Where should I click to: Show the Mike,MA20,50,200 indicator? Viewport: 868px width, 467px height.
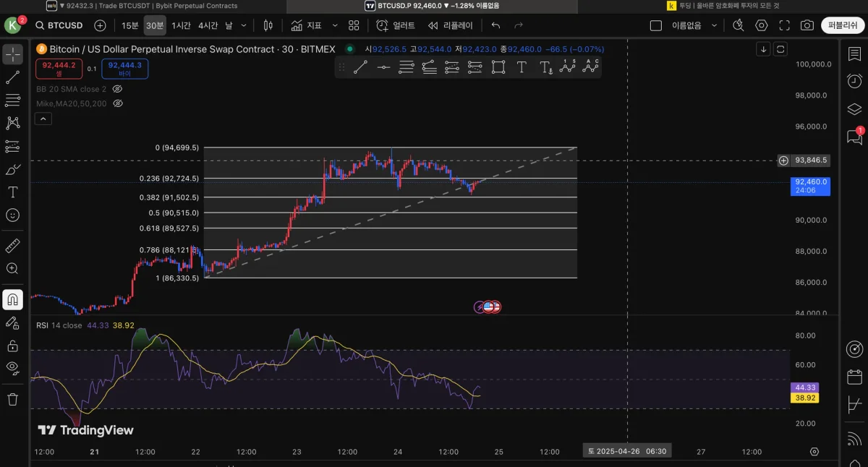coord(118,103)
